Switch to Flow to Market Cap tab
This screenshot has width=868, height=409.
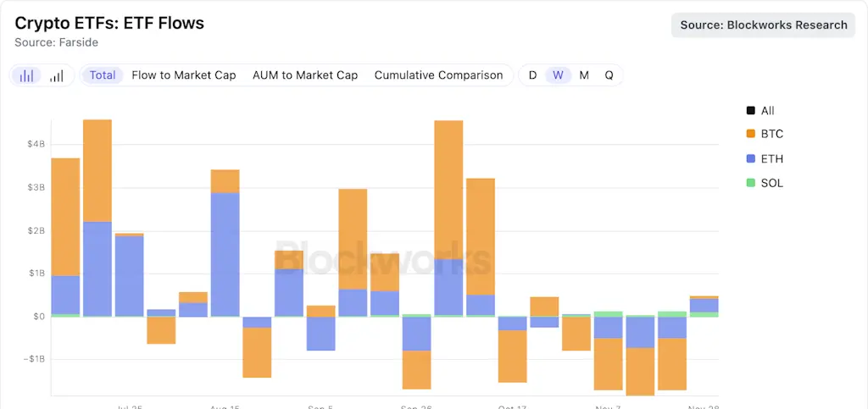(184, 75)
